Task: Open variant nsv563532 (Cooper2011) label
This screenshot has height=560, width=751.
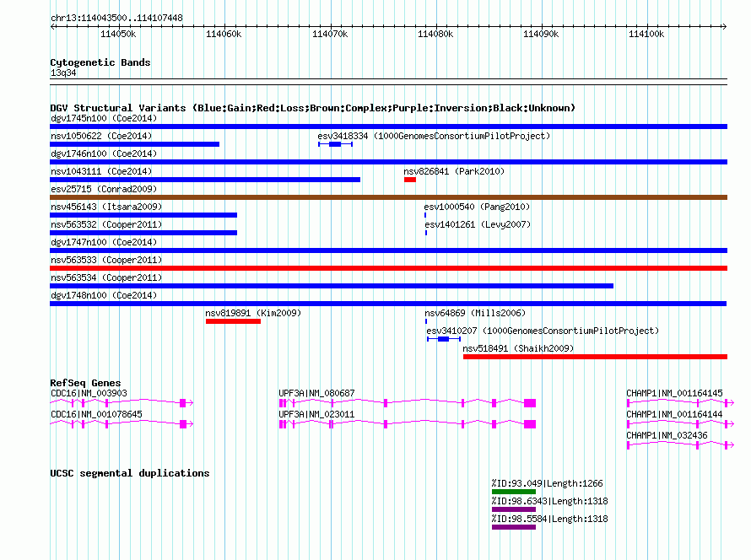Action: (x=106, y=224)
